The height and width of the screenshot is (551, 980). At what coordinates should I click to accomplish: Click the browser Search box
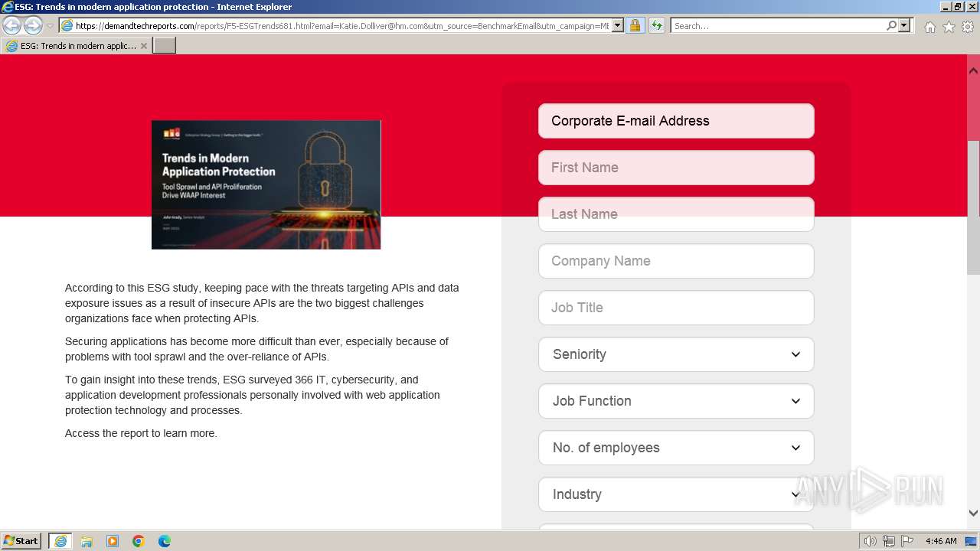pos(778,26)
